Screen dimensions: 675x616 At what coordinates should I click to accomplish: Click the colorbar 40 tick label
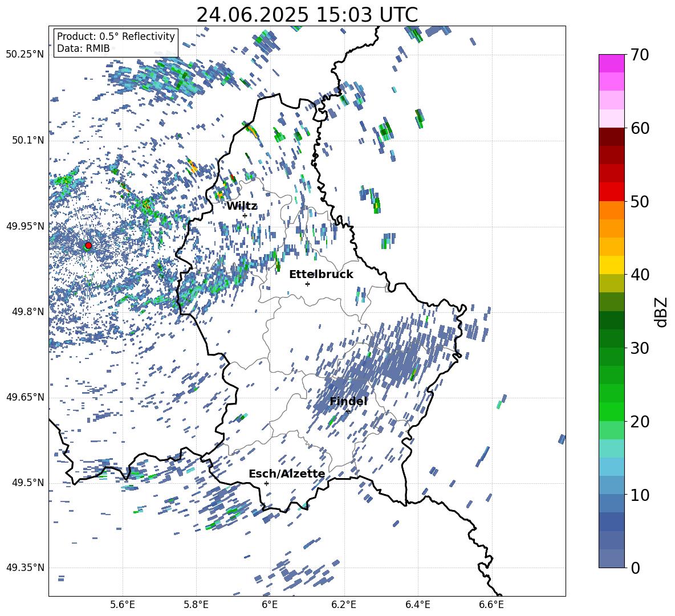640,275
